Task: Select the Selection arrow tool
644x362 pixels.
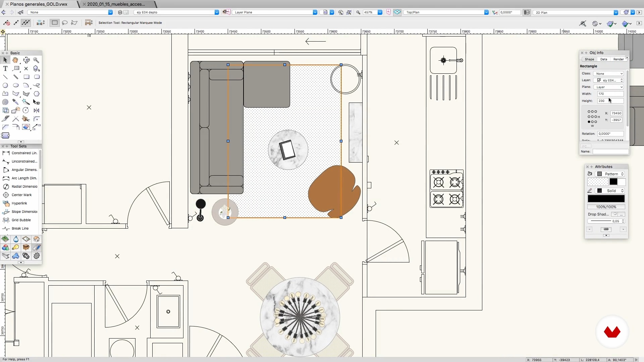Action: 5,60
